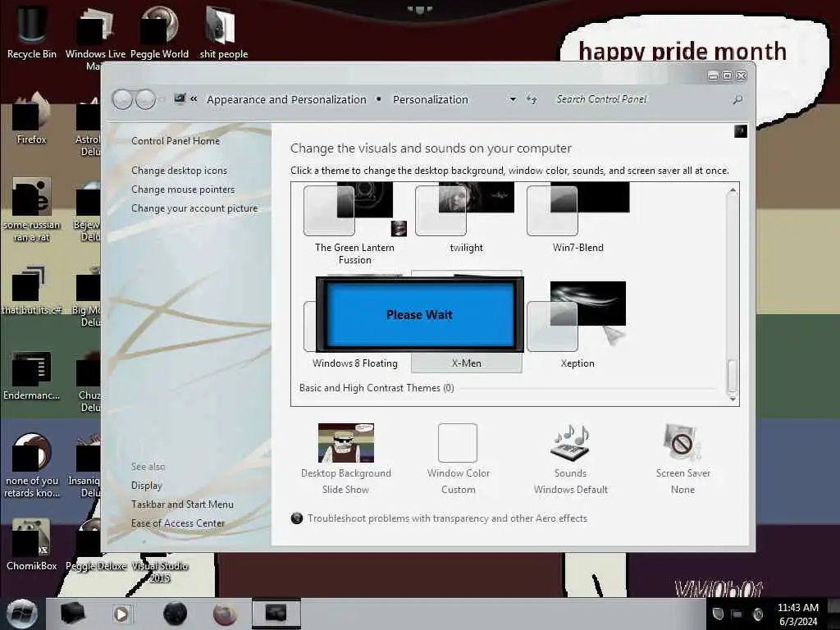Viewport: 840px width, 630px height.
Task: Open Change your account picture link
Action: click(194, 208)
